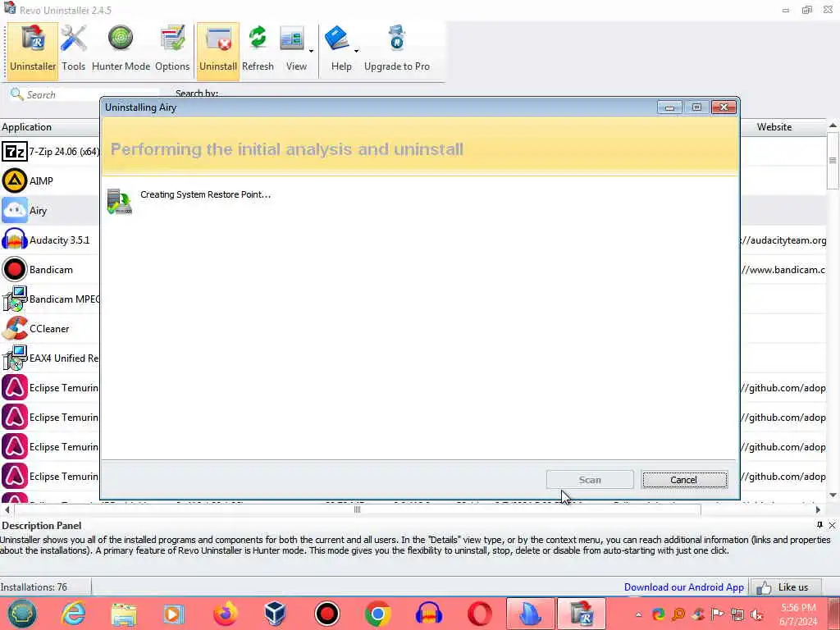The width and height of the screenshot is (840, 630).
Task: Launch Firefox from the taskbar
Action: 226,614
